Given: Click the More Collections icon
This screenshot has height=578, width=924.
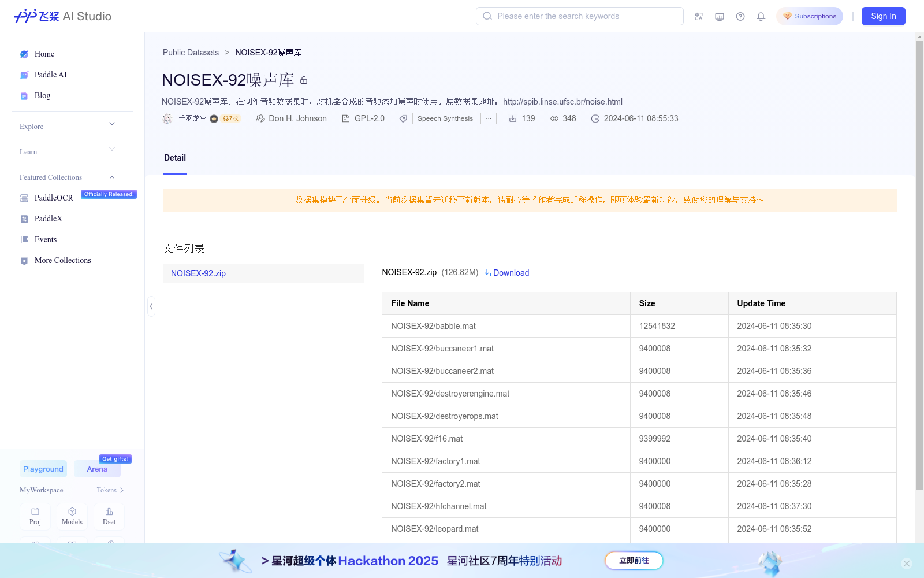Looking at the screenshot, I should (24, 261).
